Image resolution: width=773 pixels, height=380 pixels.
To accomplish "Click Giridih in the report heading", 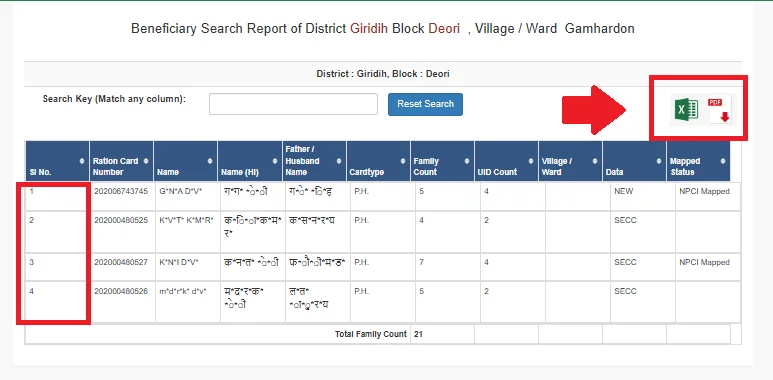I will (x=369, y=29).
